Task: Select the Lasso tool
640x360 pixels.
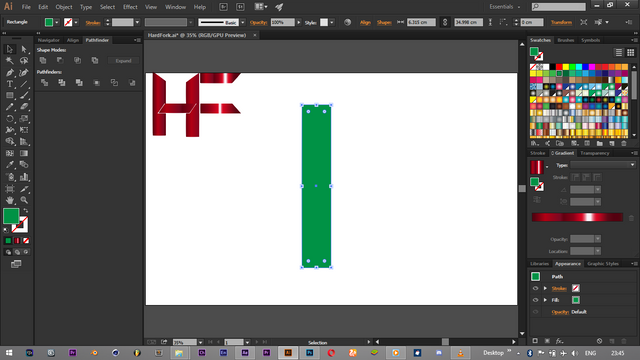Action: click(24, 61)
